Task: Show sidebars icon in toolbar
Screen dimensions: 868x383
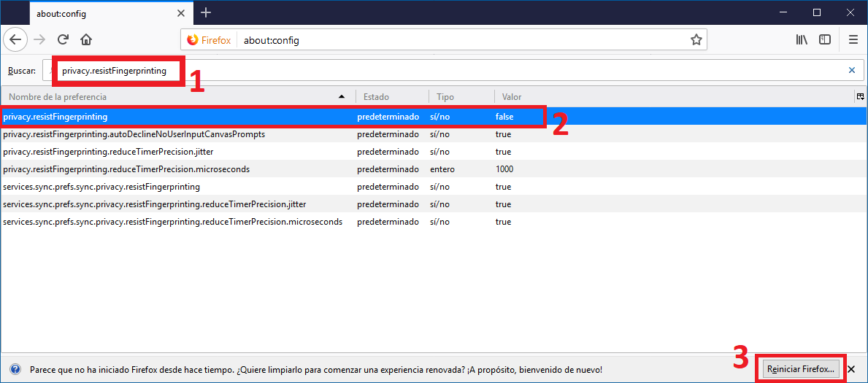Action: pos(825,40)
